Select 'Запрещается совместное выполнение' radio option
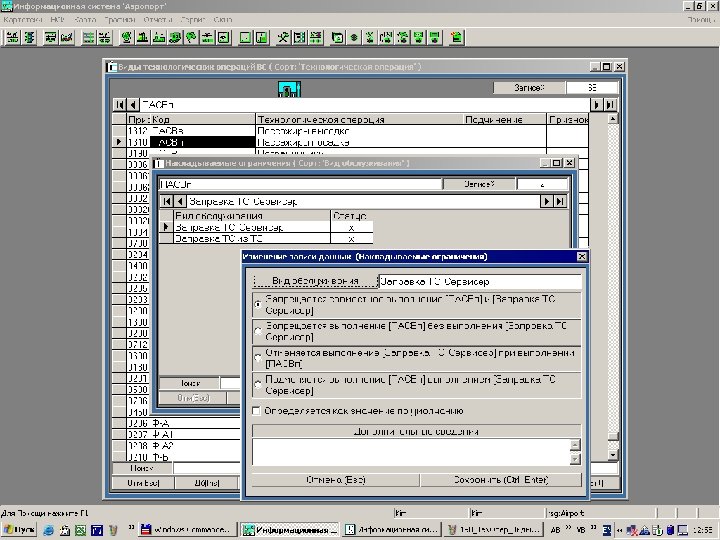Screen dimensions: 720x540 (x=258, y=304)
